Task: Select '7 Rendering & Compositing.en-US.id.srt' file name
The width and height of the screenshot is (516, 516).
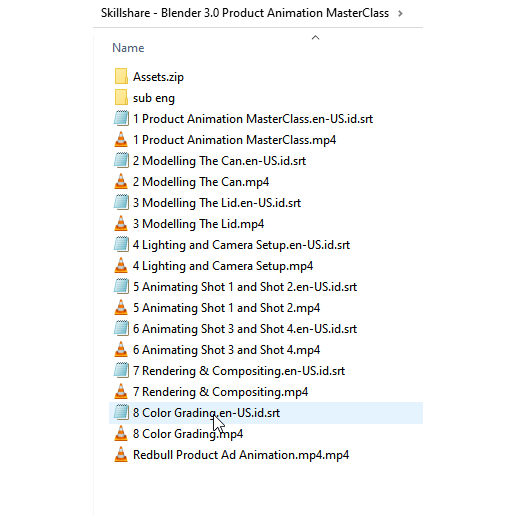Action: (239, 371)
